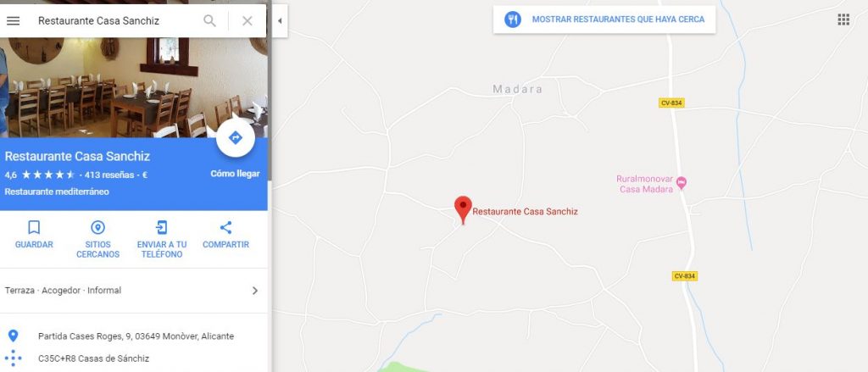
Task: Collapse the side panel arrow
Action: click(x=280, y=21)
